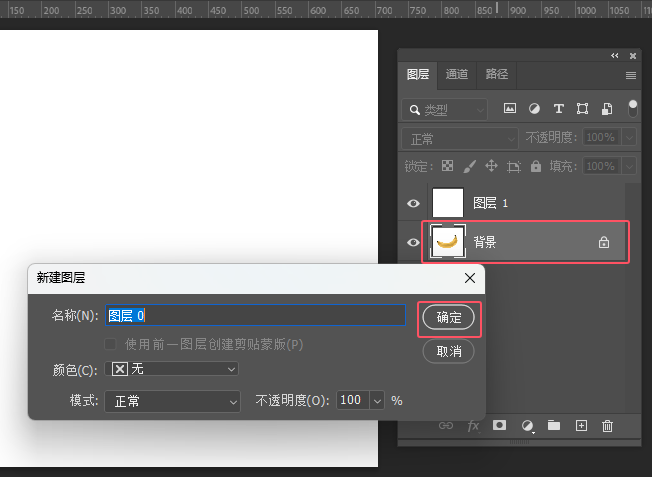Click the shape layer filter icon
The height and width of the screenshot is (477, 652).
pos(582,109)
